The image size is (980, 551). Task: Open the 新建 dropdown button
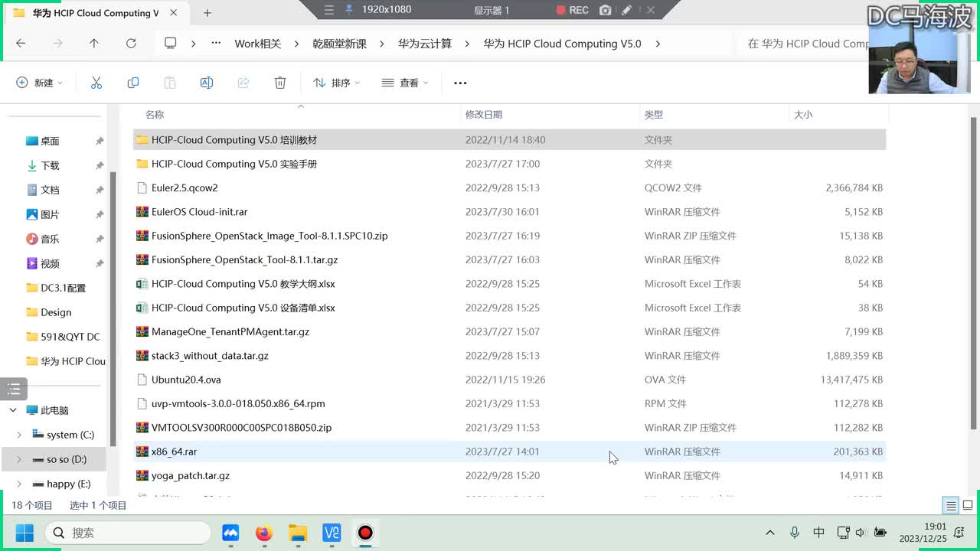click(40, 83)
